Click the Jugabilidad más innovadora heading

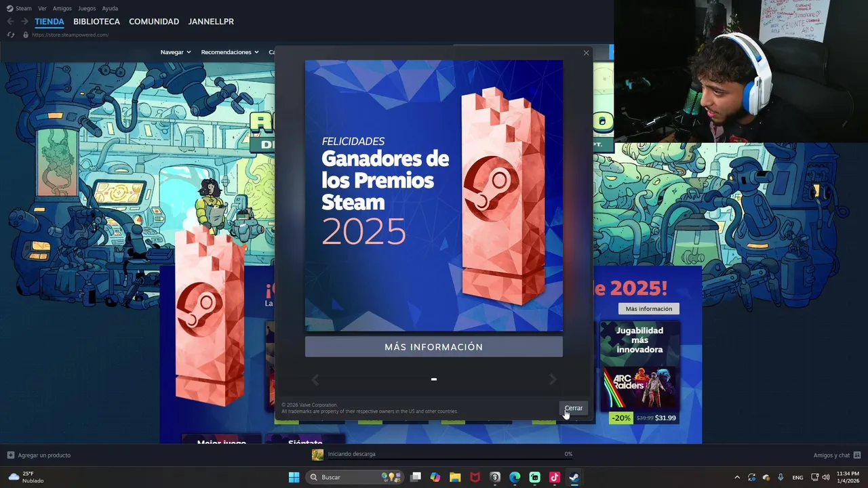pyautogui.click(x=639, y=340)
